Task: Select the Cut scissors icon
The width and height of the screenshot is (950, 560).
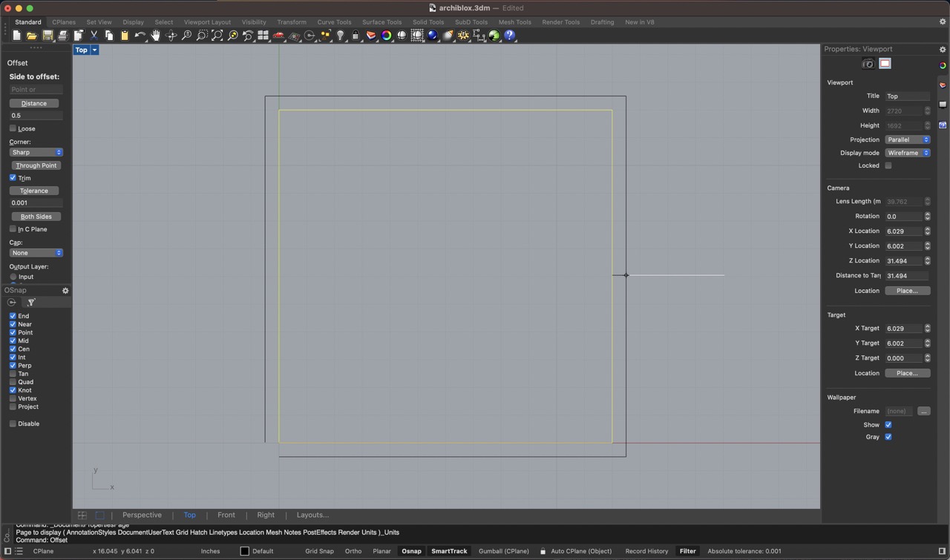Action: tap(94, 36)
